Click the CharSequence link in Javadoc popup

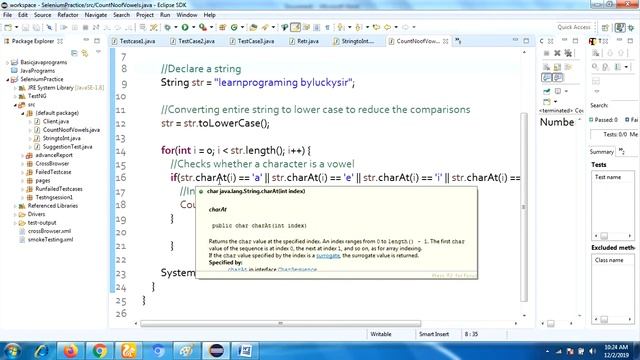pyautogui.click(x=297, y=269)
